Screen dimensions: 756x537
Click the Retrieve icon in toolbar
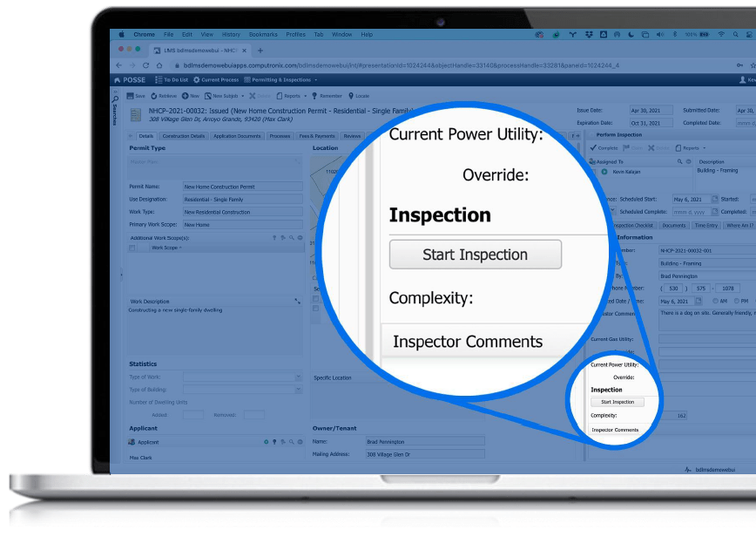point(155,96)
